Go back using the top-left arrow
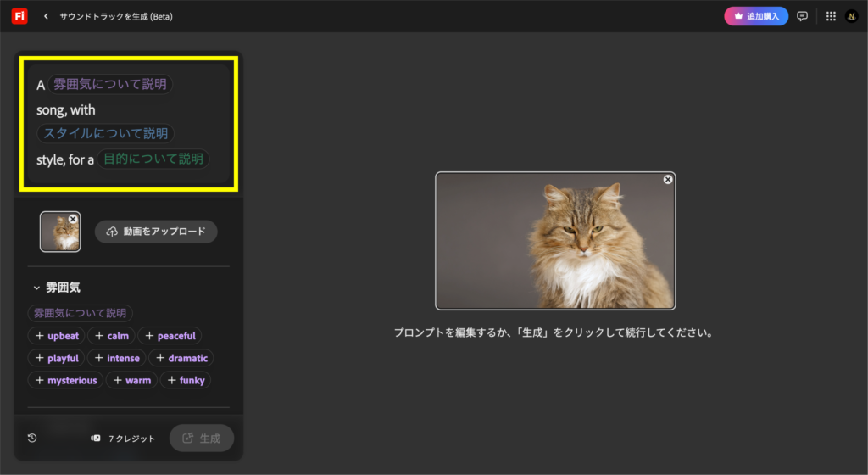This screenshot has height=475, width=868. (x=46, y=16)
